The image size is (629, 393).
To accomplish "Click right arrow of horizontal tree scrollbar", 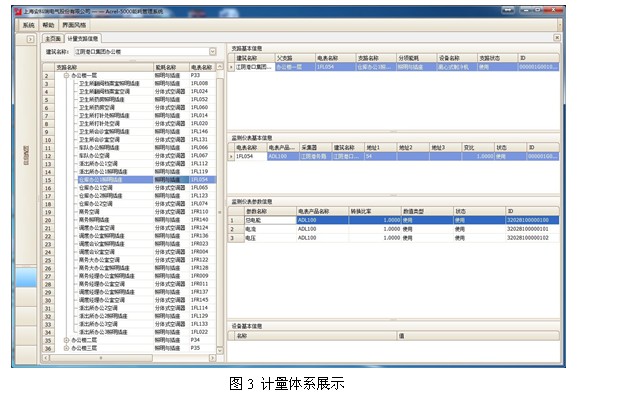I will point(213,358).
